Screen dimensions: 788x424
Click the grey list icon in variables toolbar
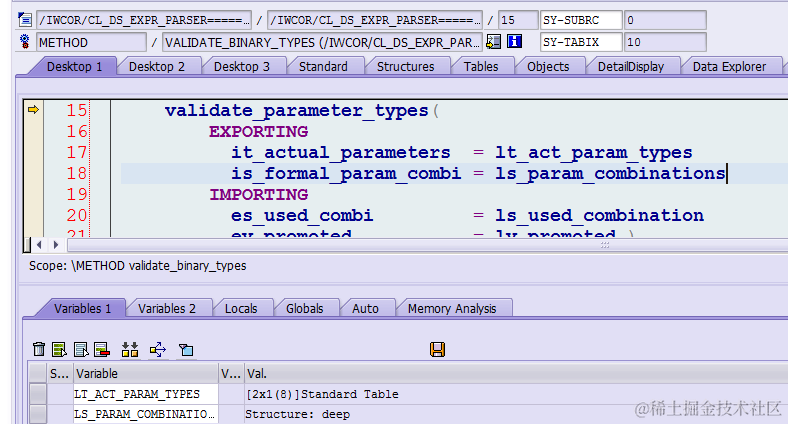point(80,349)
